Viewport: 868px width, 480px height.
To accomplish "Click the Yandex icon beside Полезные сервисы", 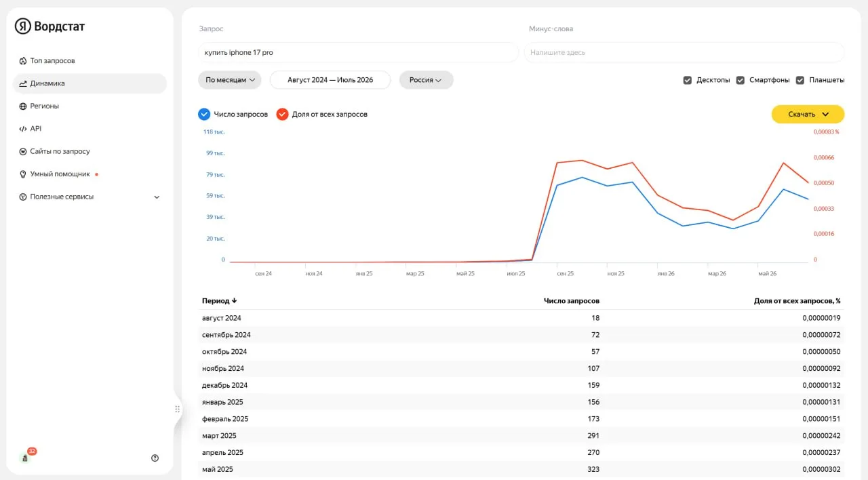I will coord(23,197).
